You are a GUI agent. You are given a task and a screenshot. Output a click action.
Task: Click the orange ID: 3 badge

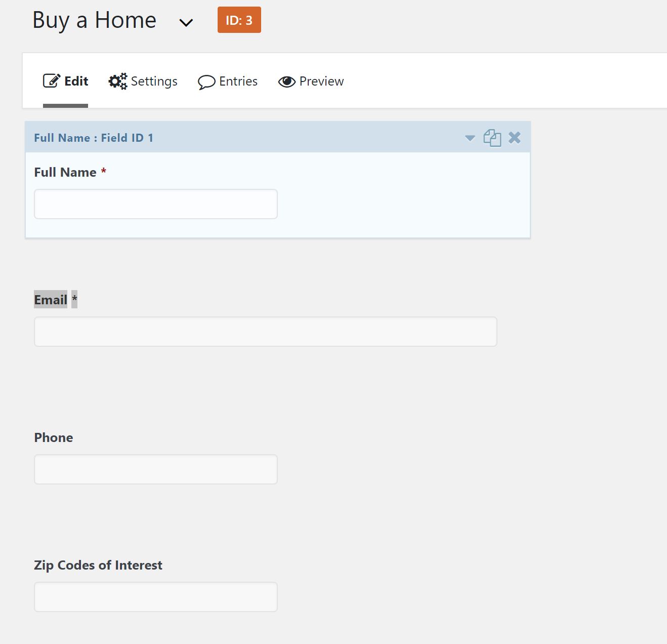[x=239, y=20]
